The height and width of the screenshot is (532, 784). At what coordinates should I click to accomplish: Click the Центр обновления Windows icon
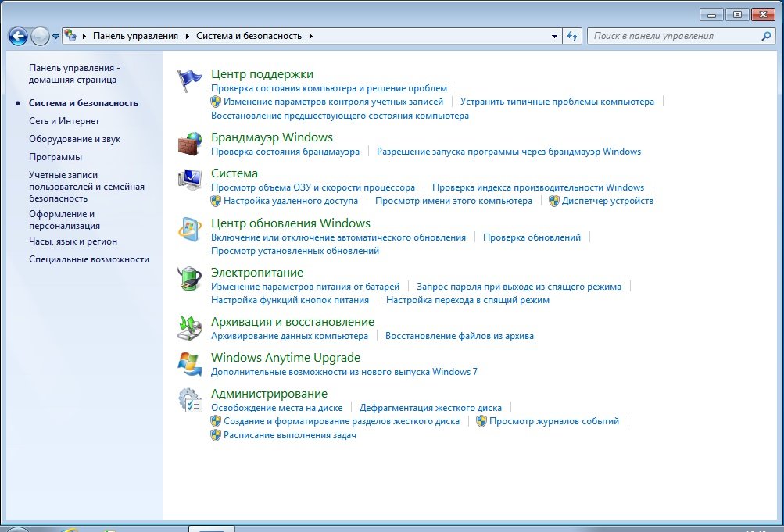(x=190, y=229)
